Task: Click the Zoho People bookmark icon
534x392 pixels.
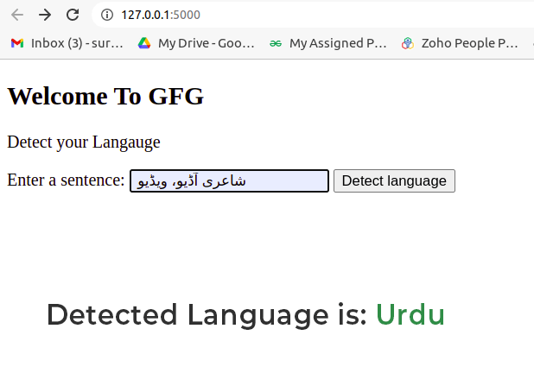Action: pyautogui.click(x=408, y=43)
